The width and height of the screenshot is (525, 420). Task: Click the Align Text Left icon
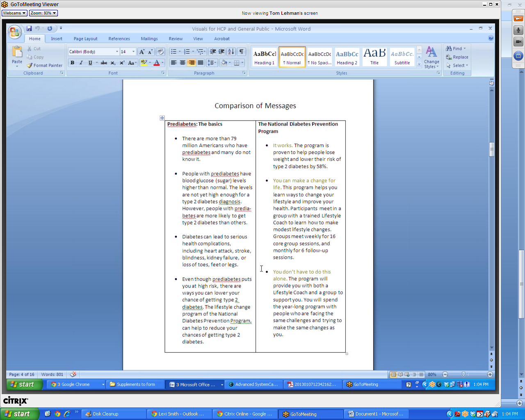(x=173, y=63)
